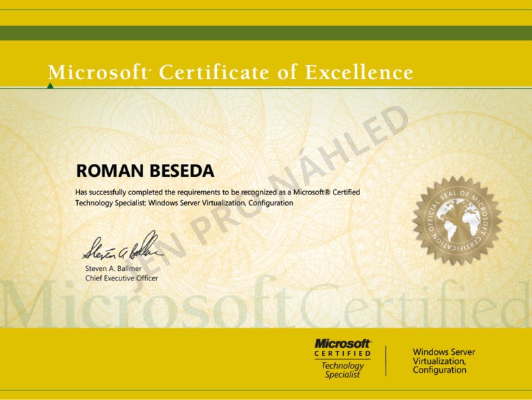Click the Microsoft Certified logo in footer
Screen dimensions: 532x400
tap(342, 348)
